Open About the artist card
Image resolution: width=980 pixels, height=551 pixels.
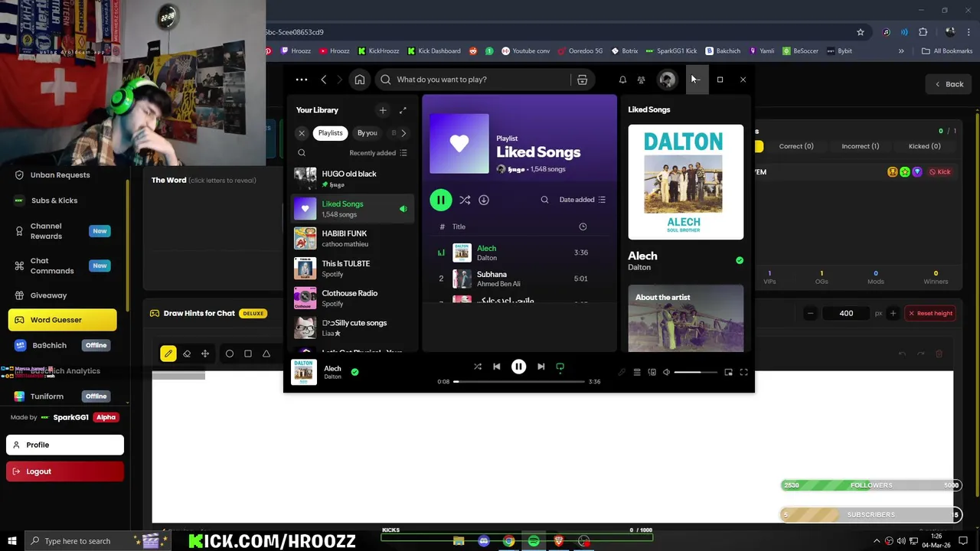click(685, 318)
